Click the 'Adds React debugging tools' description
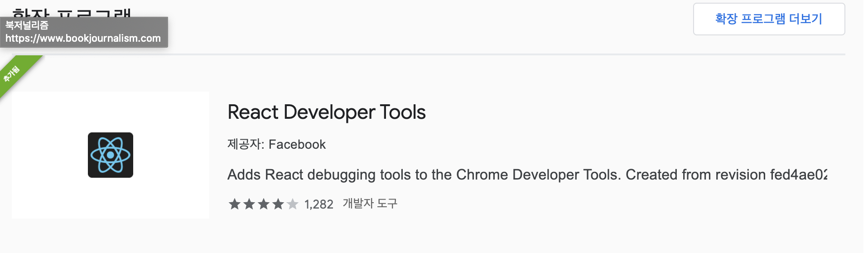The height and width of the screenshot is (253, 868). pos(527,175)
